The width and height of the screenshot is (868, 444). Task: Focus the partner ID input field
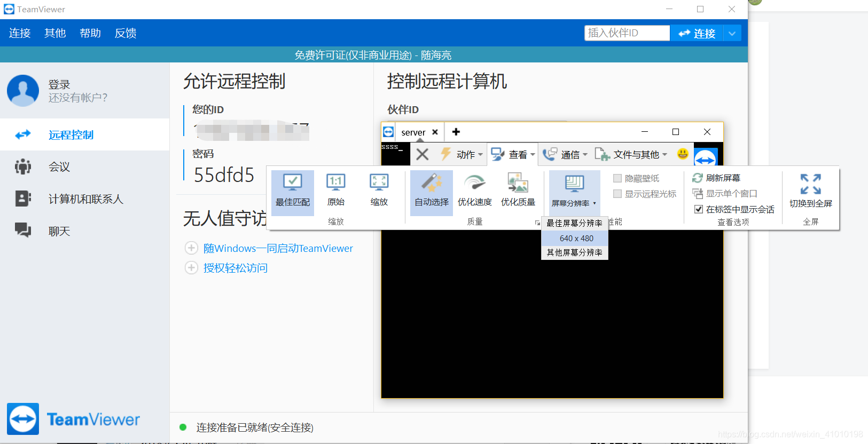627,33
